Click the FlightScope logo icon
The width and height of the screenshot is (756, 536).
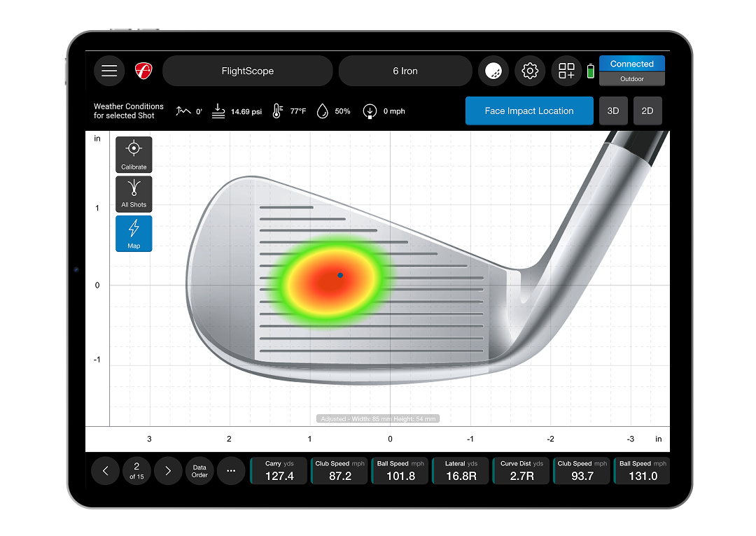tap(143, 71)
